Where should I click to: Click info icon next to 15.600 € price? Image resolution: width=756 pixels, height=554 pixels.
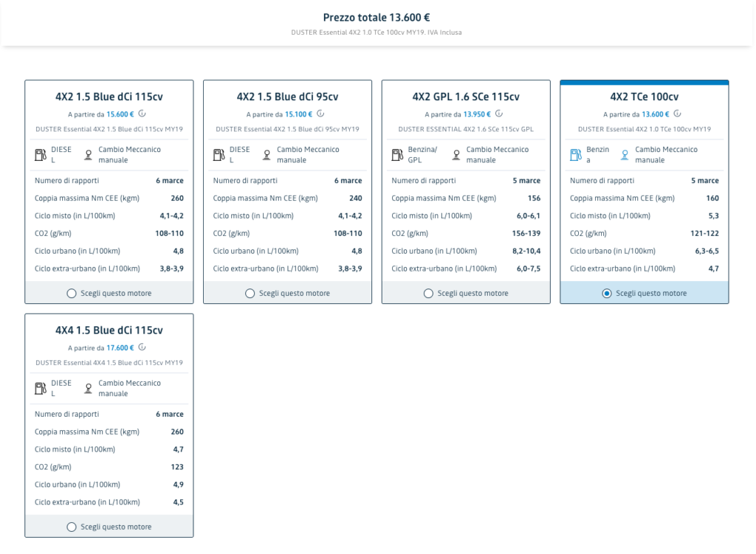click(x=142, y=114)
